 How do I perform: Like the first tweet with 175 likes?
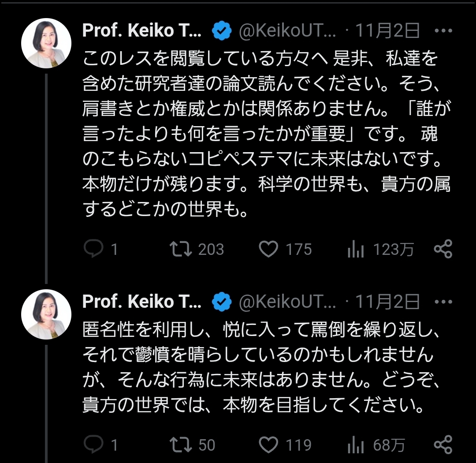(268, 250)
